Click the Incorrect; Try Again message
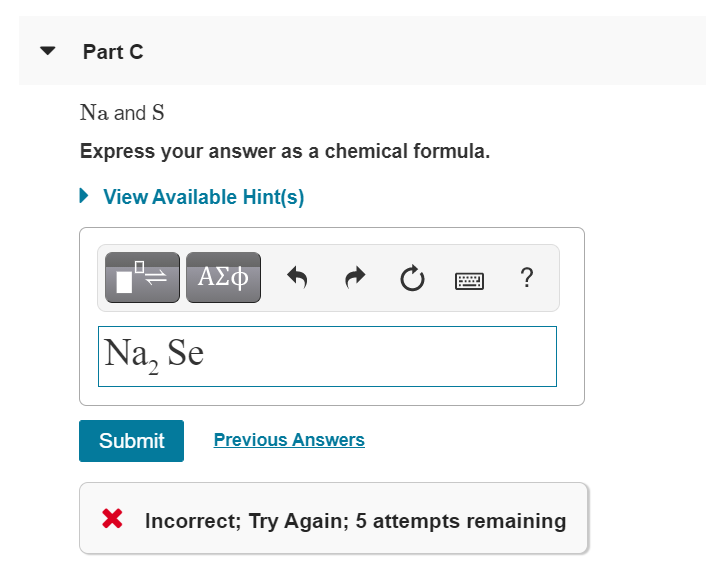This screenshot has height=586, width=706. pyautogui.click(x=355, y=521)
